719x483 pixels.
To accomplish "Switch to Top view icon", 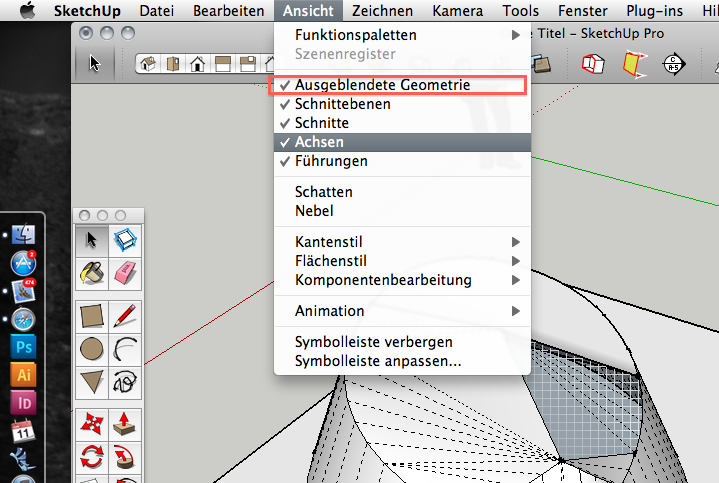I will click(173, 64).
